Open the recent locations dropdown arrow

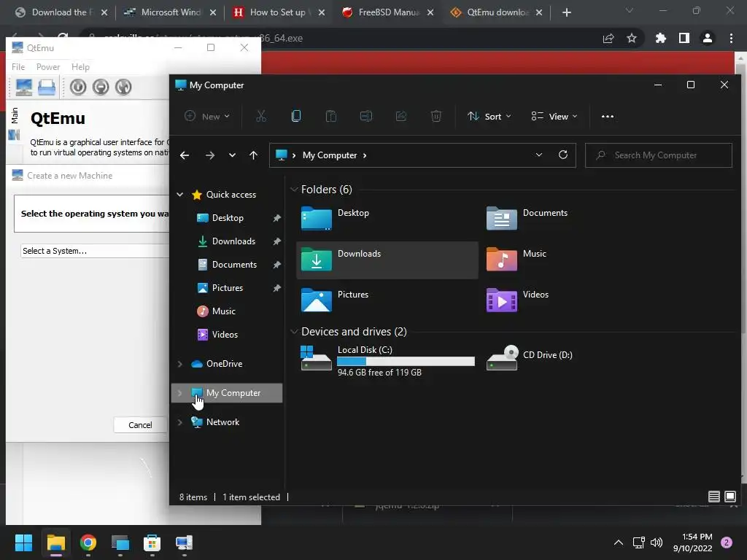pos(232,155)
